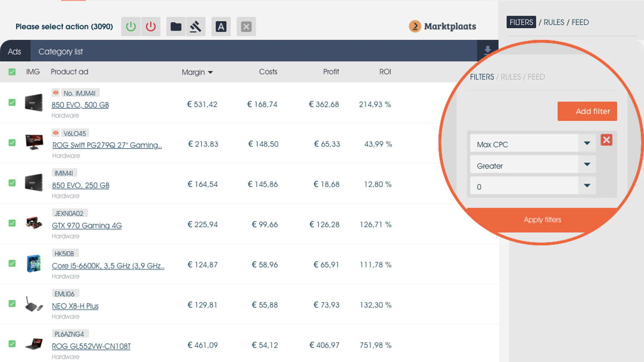The image size is (644, 362).
Task: Click the grey X cancel icon
Action: coord(246,27)
